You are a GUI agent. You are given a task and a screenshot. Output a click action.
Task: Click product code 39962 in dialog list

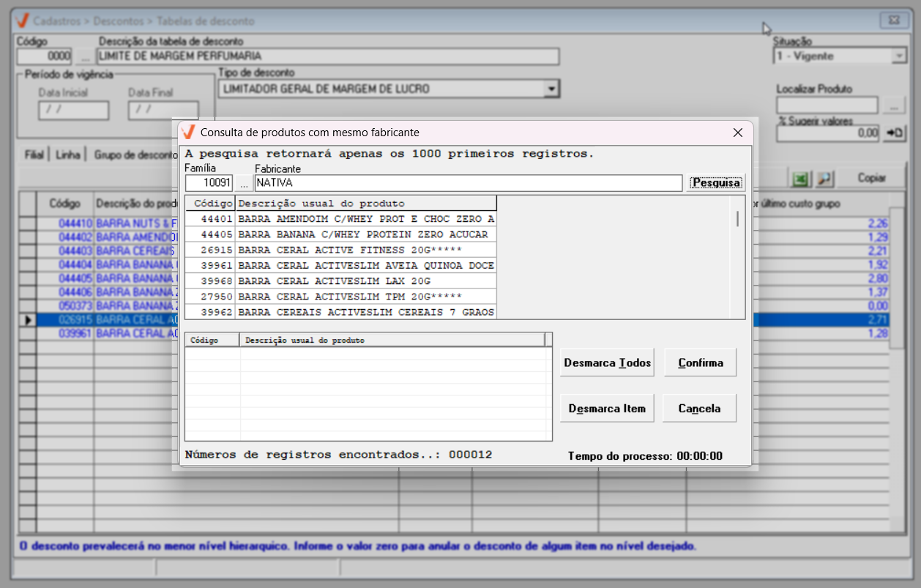(218, 312)
